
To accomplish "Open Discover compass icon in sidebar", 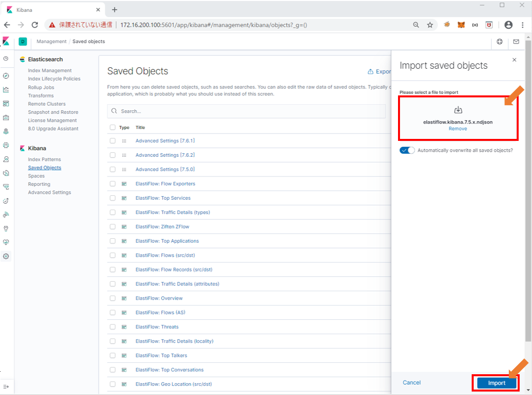I will [6, 76].
